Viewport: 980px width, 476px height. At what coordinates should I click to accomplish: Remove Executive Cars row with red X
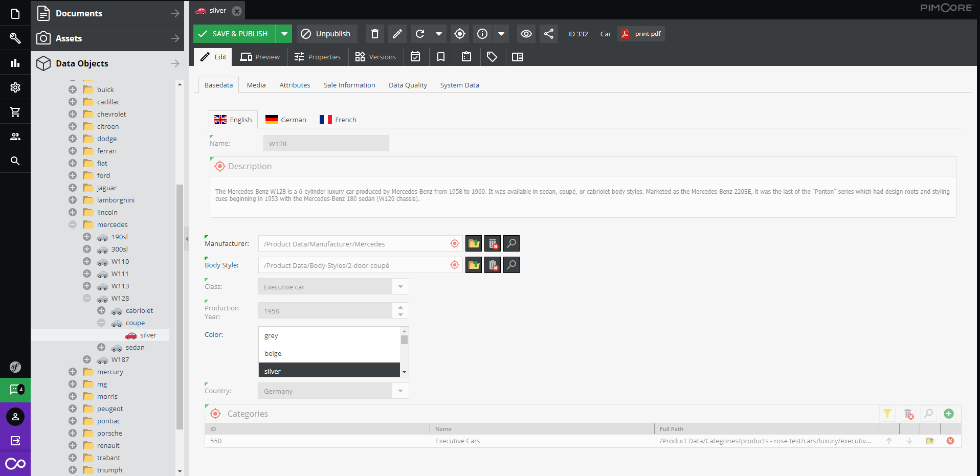point(950,441)
